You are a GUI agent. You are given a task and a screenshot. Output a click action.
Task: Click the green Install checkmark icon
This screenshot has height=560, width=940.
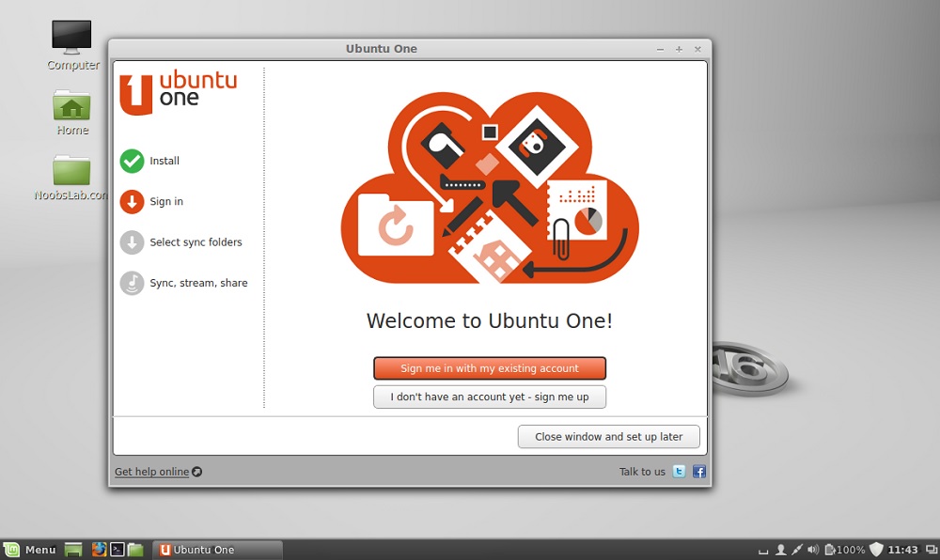(132, 161)
